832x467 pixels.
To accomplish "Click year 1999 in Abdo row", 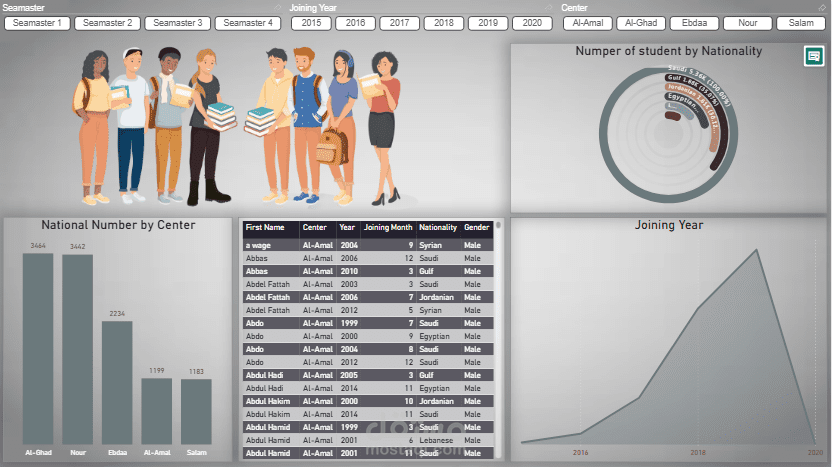I will click(349, 323).
